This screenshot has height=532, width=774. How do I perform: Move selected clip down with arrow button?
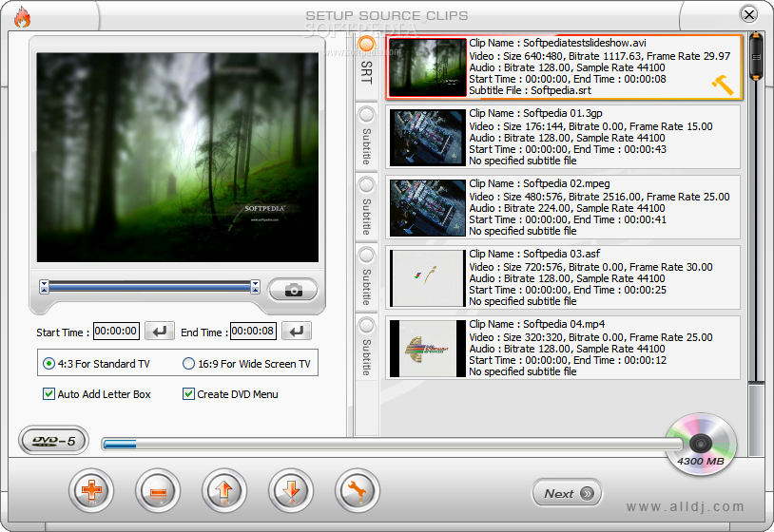[x=291, y=491]
